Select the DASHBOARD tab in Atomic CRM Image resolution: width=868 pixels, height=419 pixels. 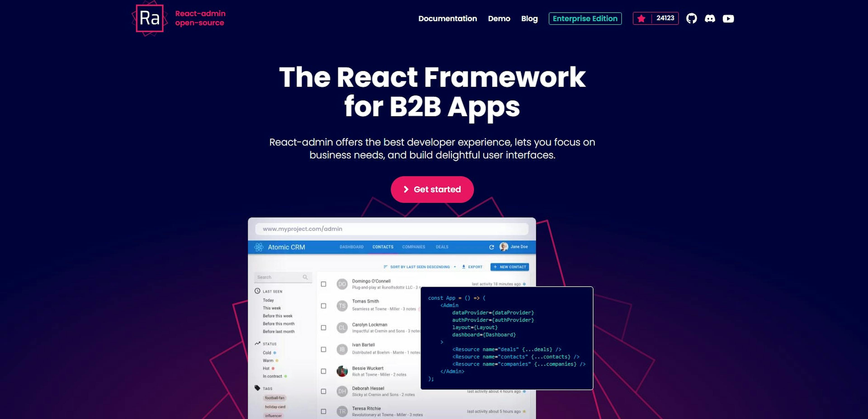(x=351, y=247)
